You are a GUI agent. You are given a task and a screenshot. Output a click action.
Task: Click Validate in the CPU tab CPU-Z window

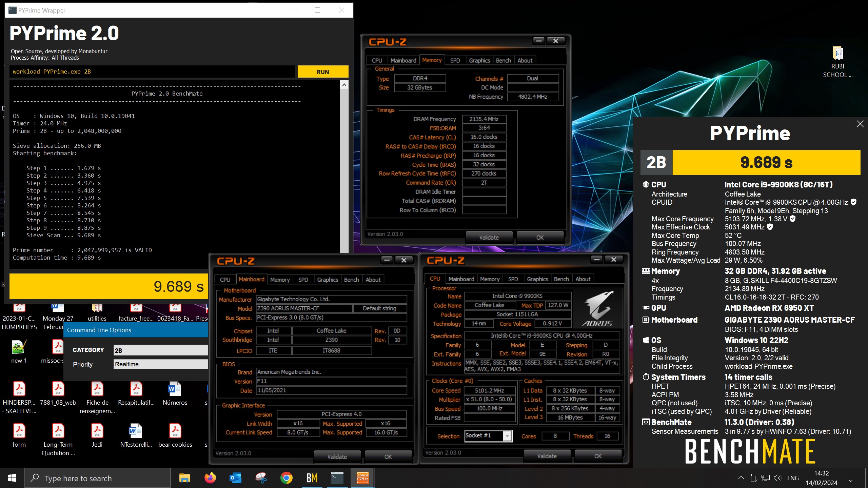(547, 456)
